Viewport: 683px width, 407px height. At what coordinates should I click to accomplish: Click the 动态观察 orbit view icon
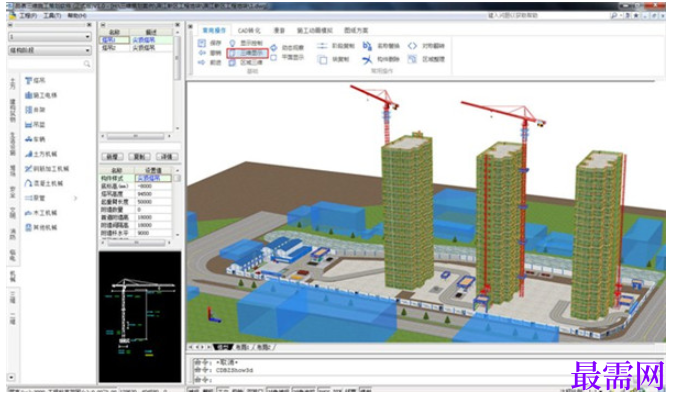point(274,47)
